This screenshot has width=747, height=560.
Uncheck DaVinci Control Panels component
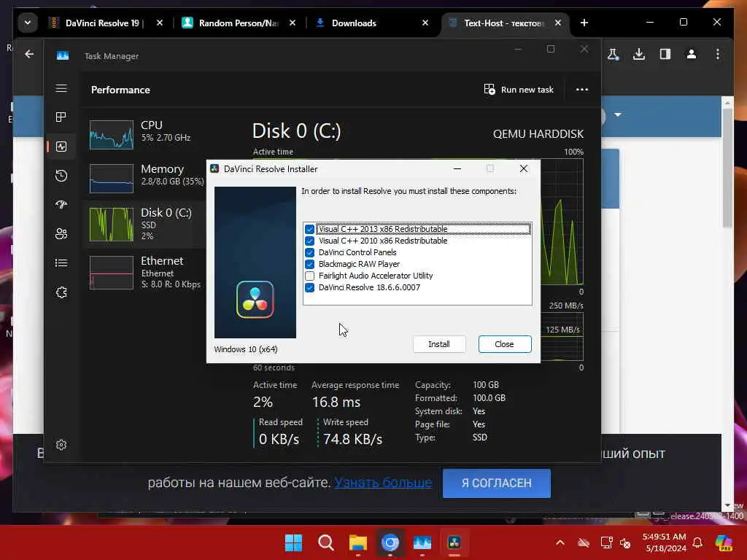click(x=309, y=252)
